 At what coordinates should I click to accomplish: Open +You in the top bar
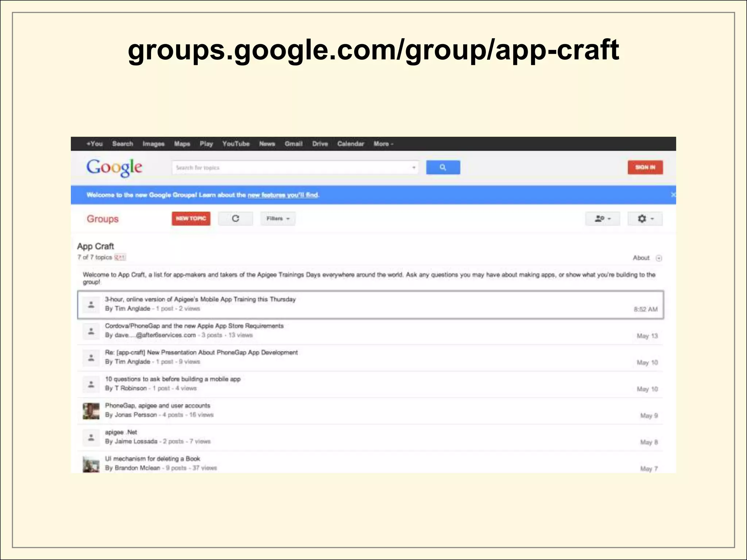pos(94,144)
